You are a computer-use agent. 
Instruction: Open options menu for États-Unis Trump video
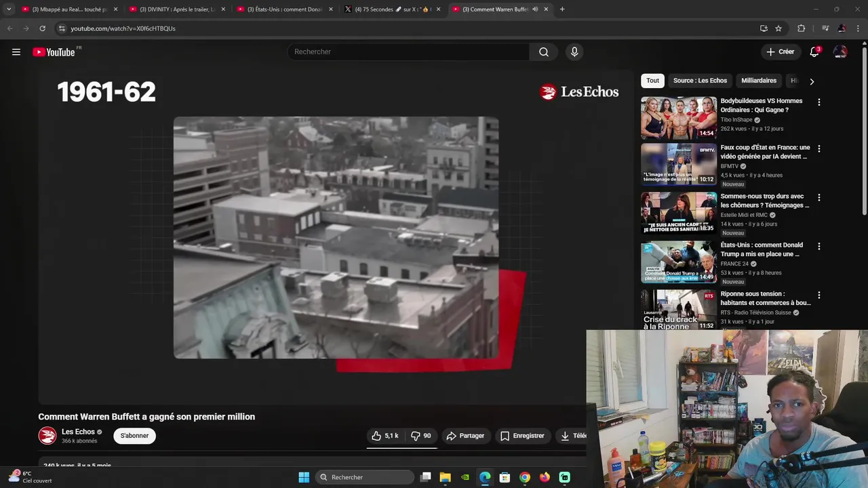coord(818,246)
